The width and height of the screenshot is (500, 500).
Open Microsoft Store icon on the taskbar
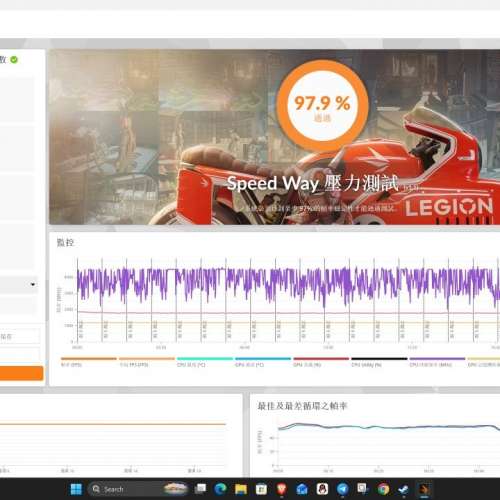tap(261, 489)
